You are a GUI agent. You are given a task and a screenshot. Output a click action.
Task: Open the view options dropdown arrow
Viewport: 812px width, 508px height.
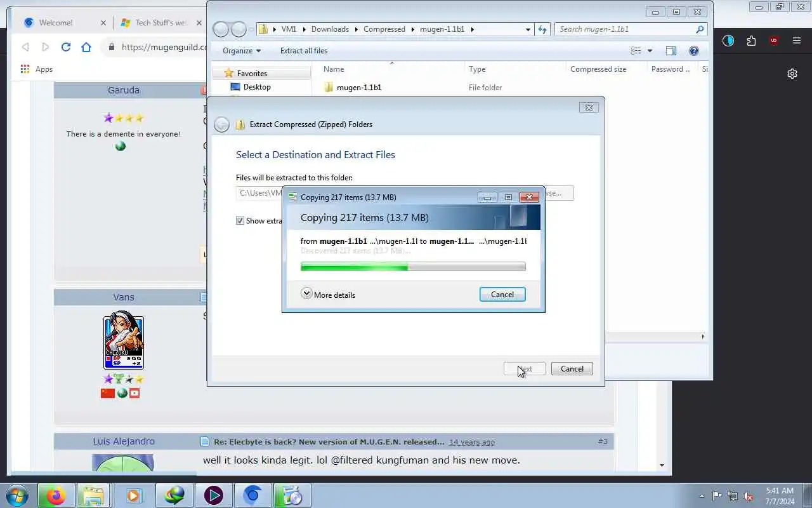[650, 51]
